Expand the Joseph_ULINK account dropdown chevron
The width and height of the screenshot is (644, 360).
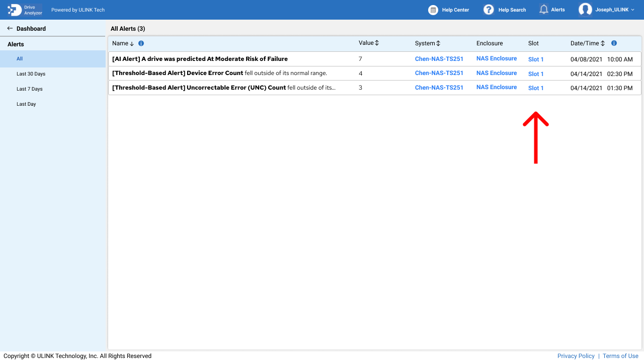click(x=632, y=10)
